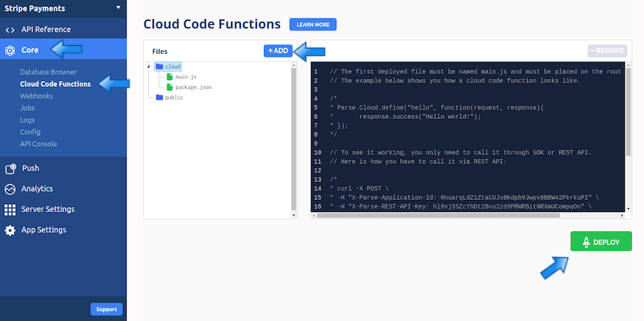Click the +ADD files button
Image resolution: width=644 pixels, height=321 pixels.
tap(278, 51)
